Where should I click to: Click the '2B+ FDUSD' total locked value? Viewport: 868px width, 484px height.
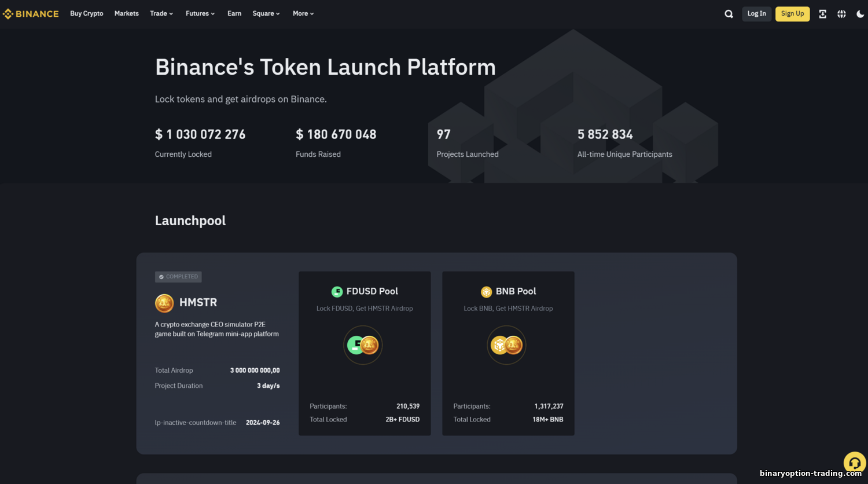[x=403, y=420]
